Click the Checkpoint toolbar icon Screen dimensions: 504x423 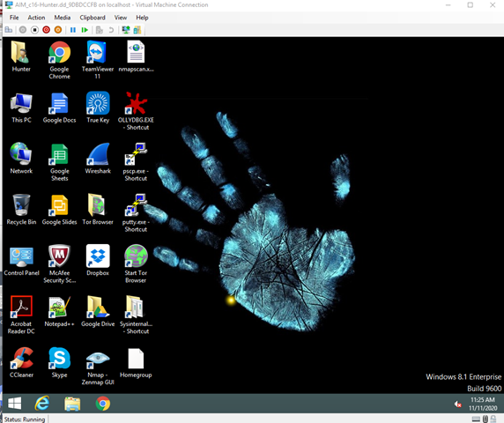tap(100, 30)
